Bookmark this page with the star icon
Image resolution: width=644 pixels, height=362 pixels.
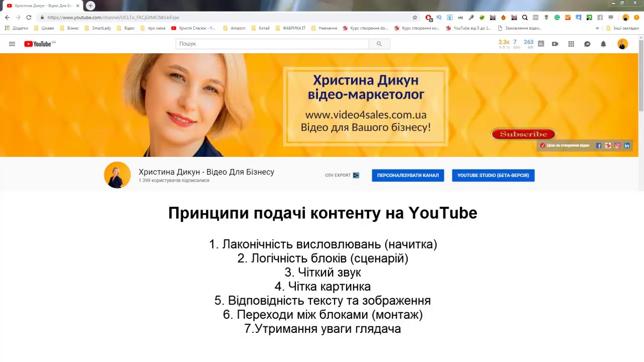(x=415, y=17)
